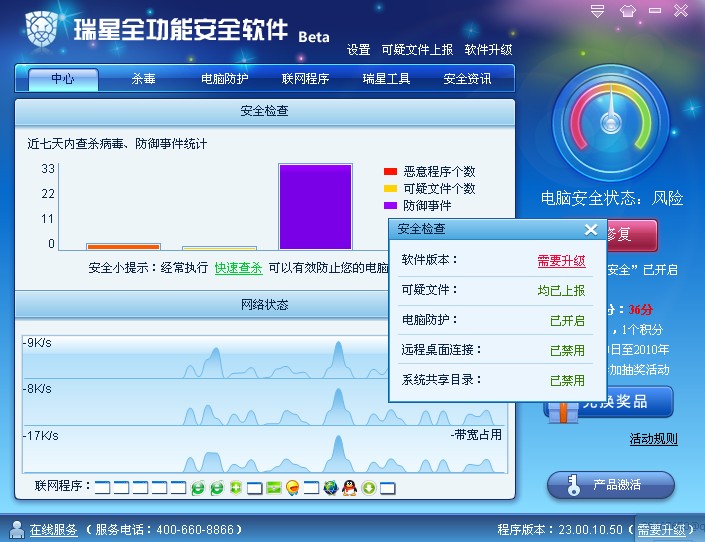Screen dimensions: 705x542
Task: Click the red 36分 score text
Action: pos(641,309)
